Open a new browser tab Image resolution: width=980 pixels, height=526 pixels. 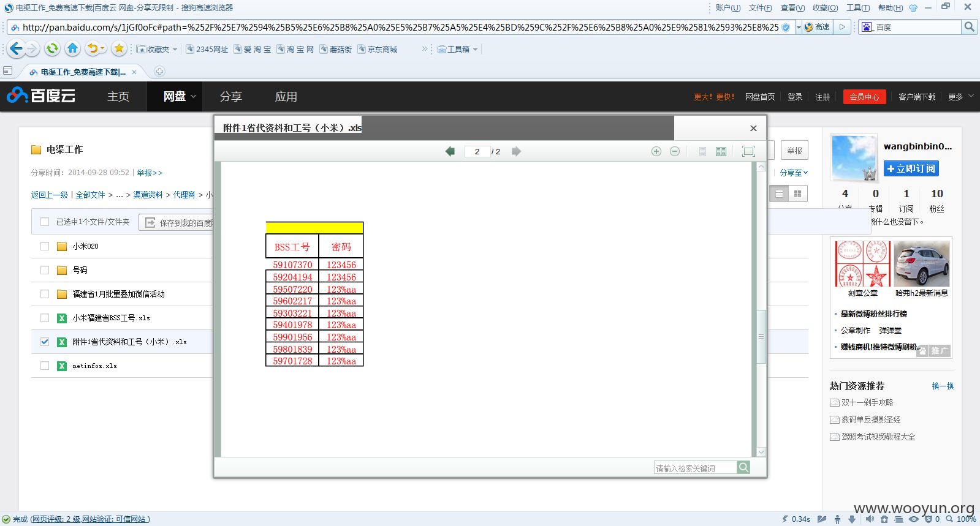[159, 72]
